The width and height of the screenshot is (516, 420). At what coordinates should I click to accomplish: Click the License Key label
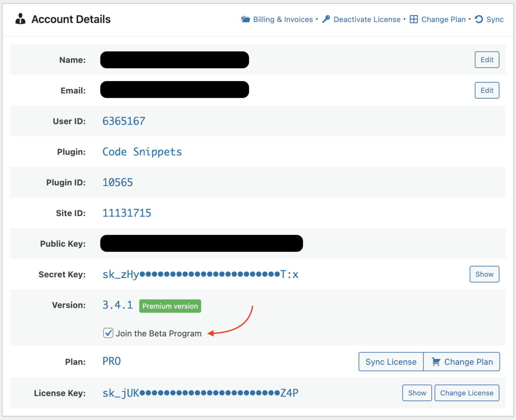60,393
